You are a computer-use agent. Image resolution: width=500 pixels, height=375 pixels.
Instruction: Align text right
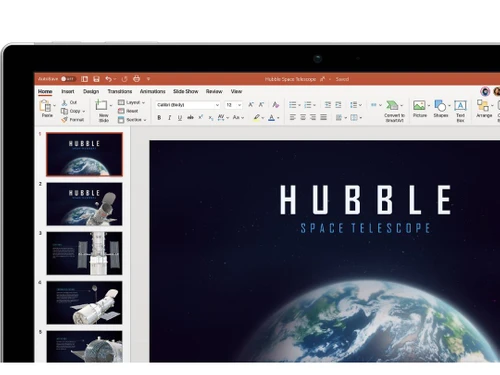pos(313,117)
